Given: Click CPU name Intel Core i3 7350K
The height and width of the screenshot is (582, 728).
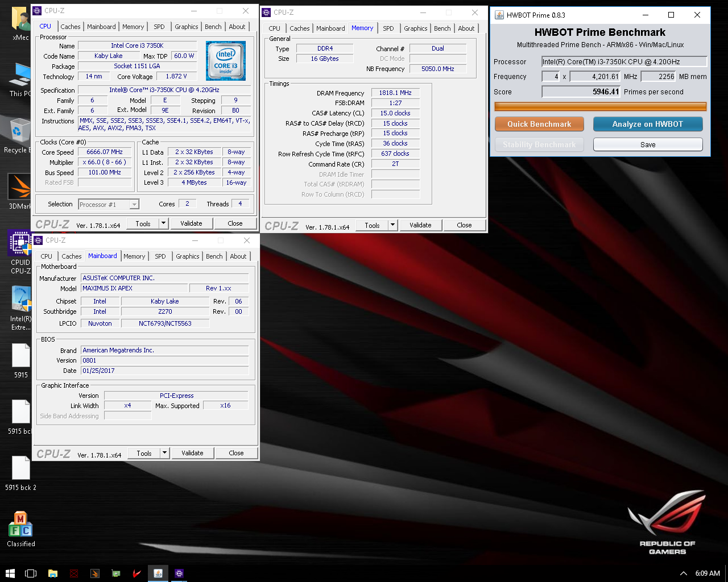Looking at the screenshot, I should pos(137,45).
